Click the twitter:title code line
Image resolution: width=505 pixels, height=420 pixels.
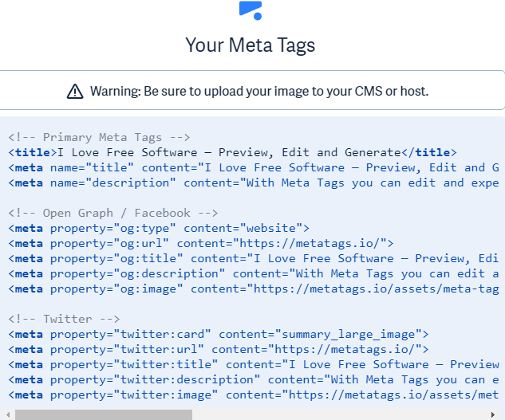click(x=255, y=364)
